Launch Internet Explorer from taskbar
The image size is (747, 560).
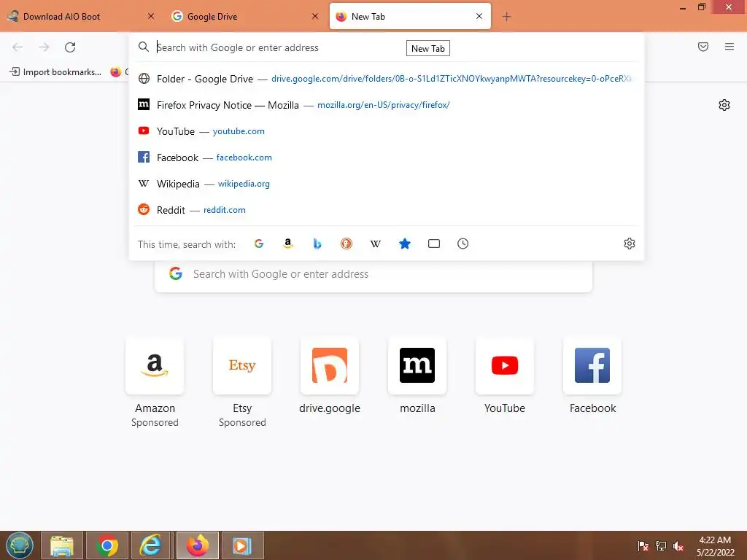(150, 545)
